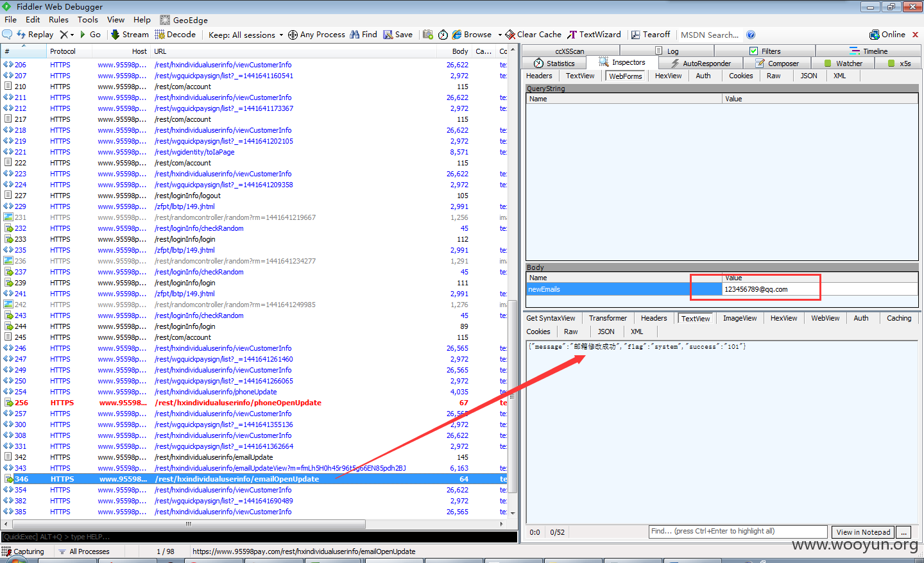Replay the selected session
Image resolution: width=924 pixels, height=563 pixels.
pos(35,35)
